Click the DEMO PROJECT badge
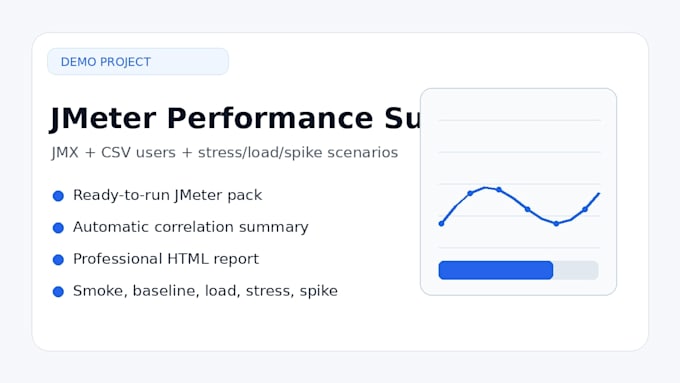The image size is (680, 383). pos(138,62)
